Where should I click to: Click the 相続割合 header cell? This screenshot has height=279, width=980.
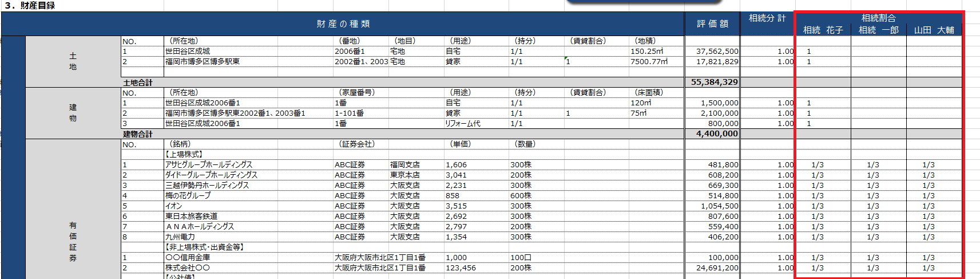[x=878, y=18]
